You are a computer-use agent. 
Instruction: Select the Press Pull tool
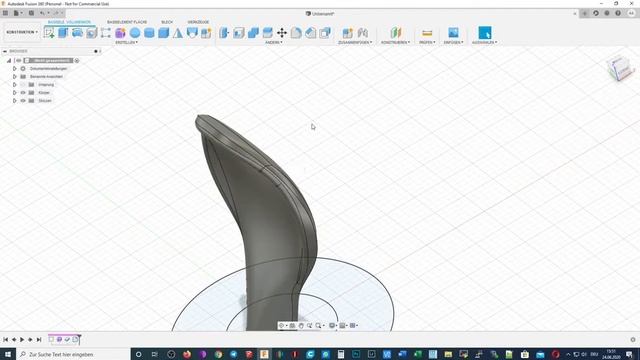pos(224,33)
